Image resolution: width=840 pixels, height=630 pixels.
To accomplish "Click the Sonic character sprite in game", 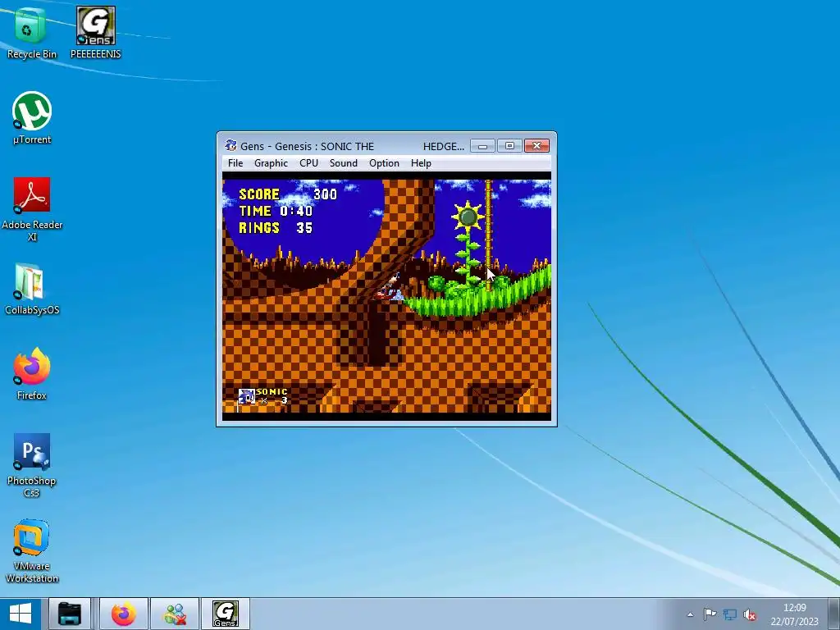I will coord(390,286).
